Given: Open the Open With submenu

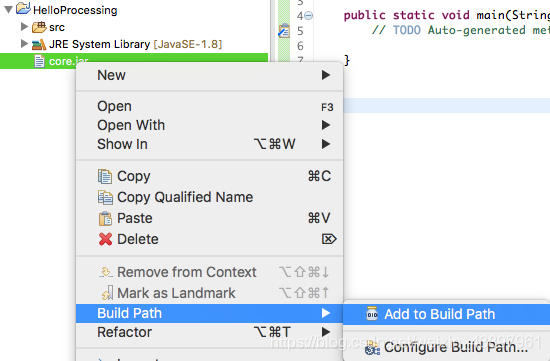Looking at the screenshot, I should tap(209, 125).
